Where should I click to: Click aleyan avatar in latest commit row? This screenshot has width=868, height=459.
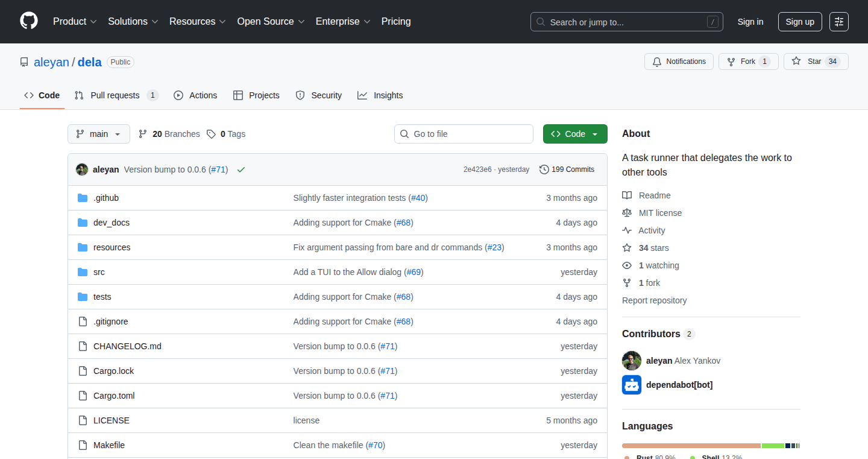pyautogui.click(x=82, y=169)
